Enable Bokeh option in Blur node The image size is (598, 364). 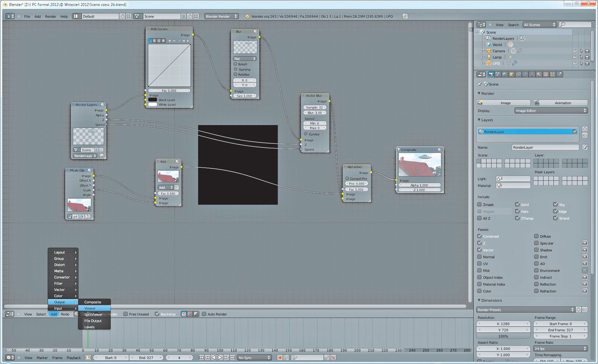coord(235,64)
